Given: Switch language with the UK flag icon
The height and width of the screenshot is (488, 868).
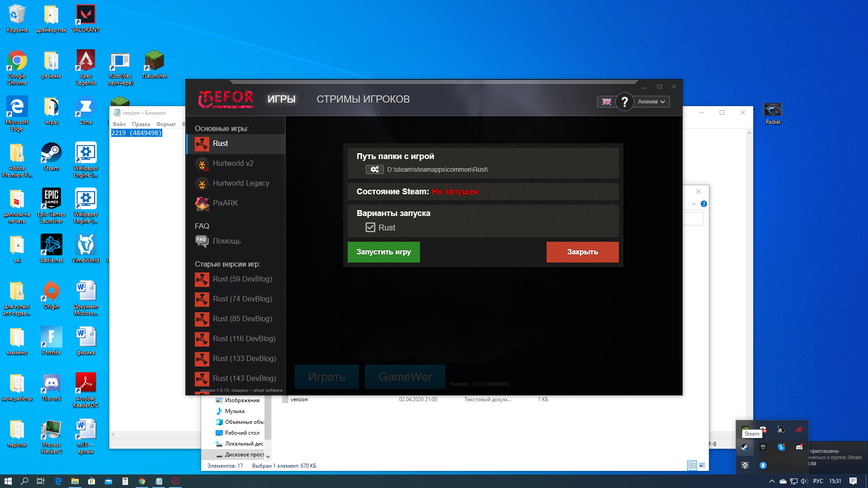Looking at the screenshot, I should (606, 102).
